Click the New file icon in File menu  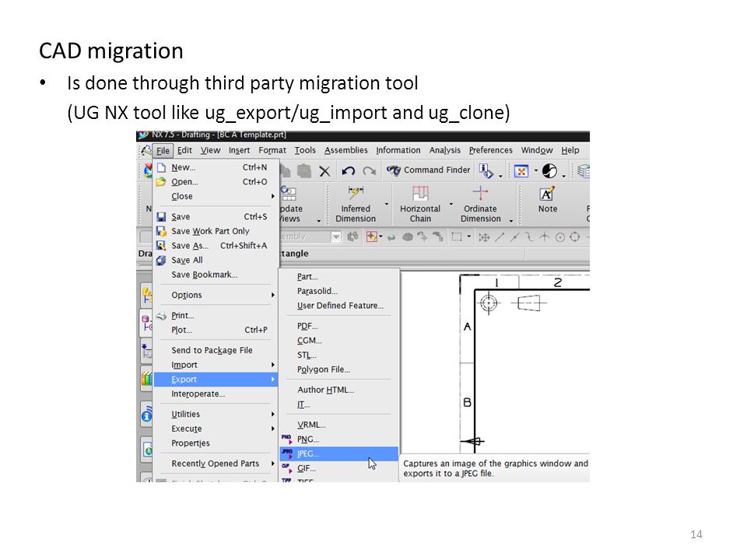[x=162, y=168]
